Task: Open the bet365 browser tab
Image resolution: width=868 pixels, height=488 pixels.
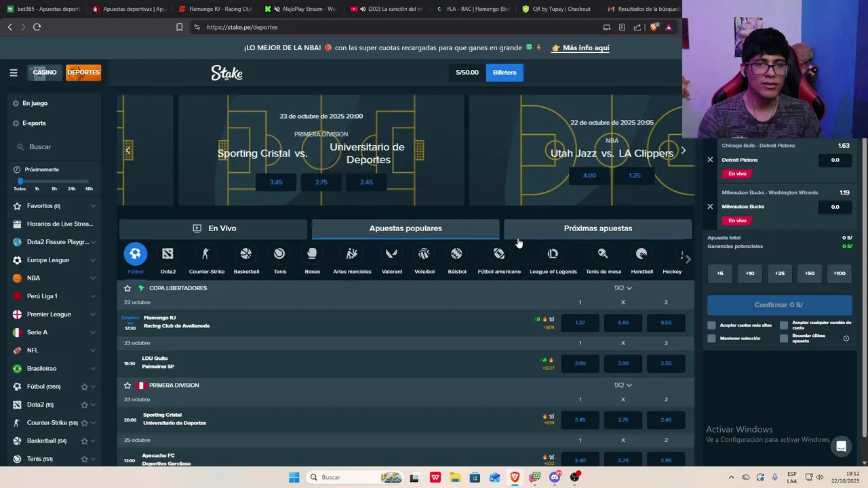Action: tap(43, 9)
